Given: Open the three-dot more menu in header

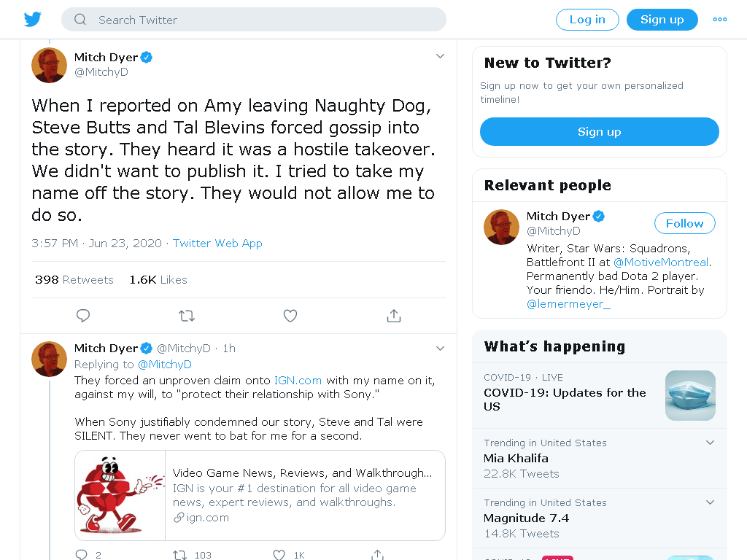Looking at the screenshot, I should pos(720,20).
